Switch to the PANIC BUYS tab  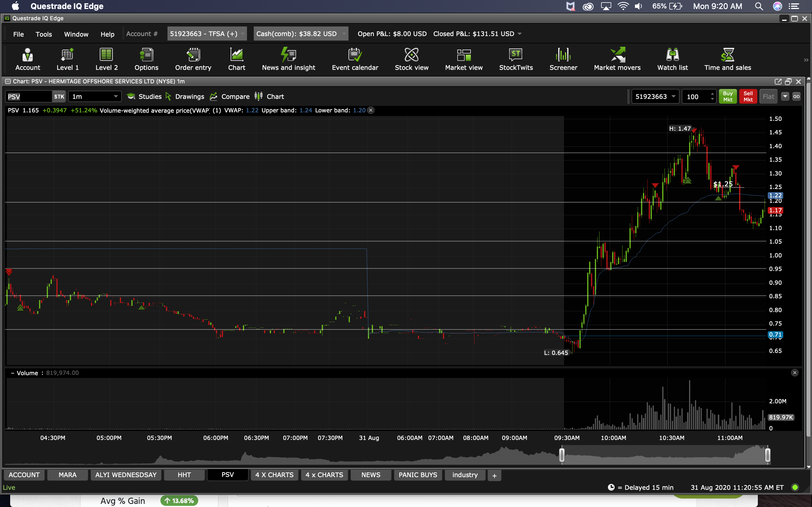click(418, 475)
